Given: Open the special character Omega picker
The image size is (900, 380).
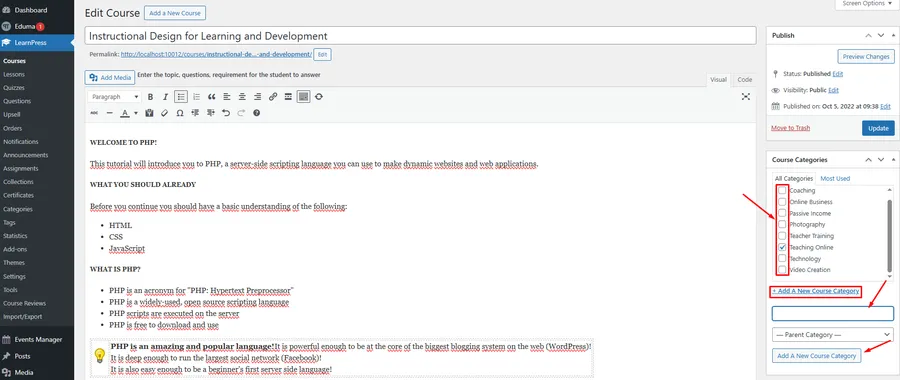Looking at the screenshot, I should pyautogui.click(x=180, y=113).
